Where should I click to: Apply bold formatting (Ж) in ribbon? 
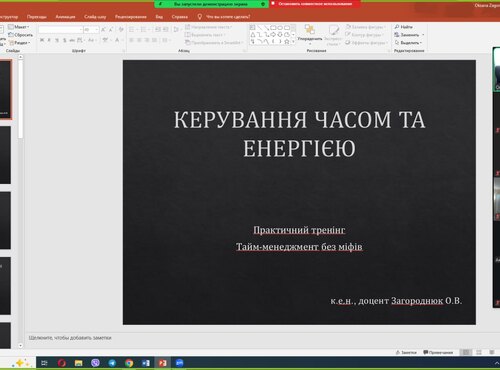click(x=42, y=40)
